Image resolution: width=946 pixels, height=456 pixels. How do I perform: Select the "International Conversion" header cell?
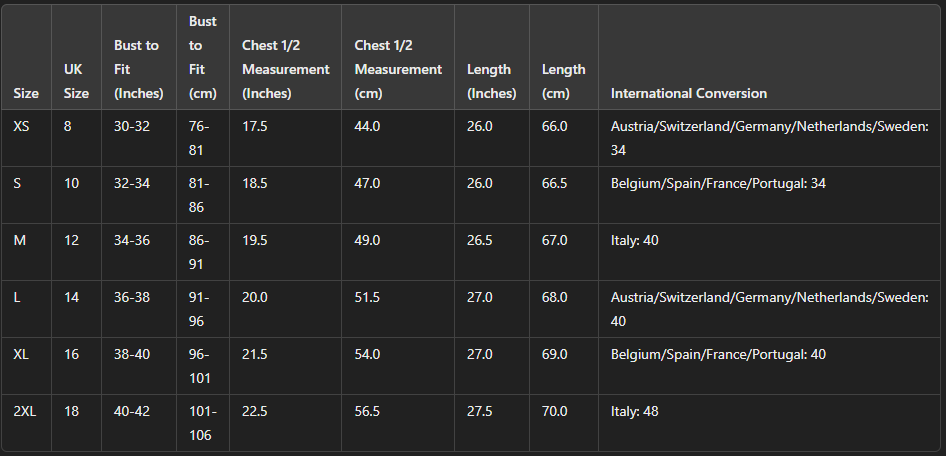pos(689,93)
